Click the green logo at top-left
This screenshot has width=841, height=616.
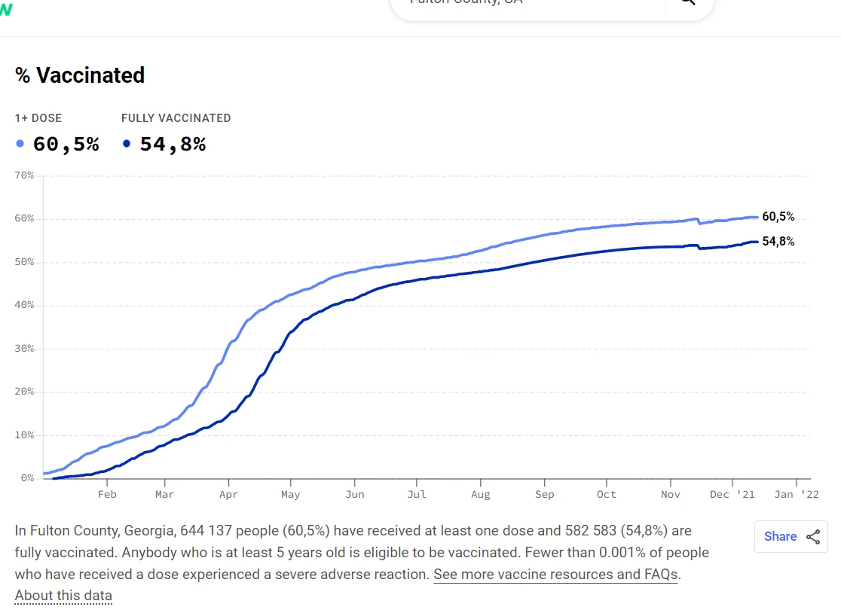coord(6,9)
